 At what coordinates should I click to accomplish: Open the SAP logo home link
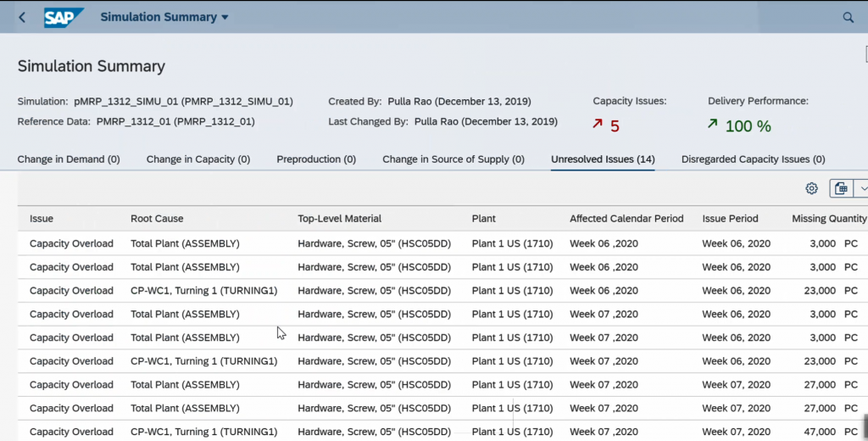click(x=64, y=17)
